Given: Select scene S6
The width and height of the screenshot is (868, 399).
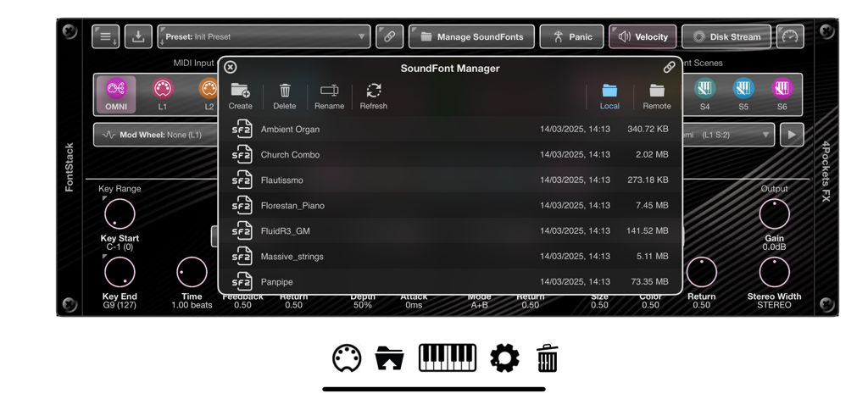Looking at the screenshot, I should 782,94.
